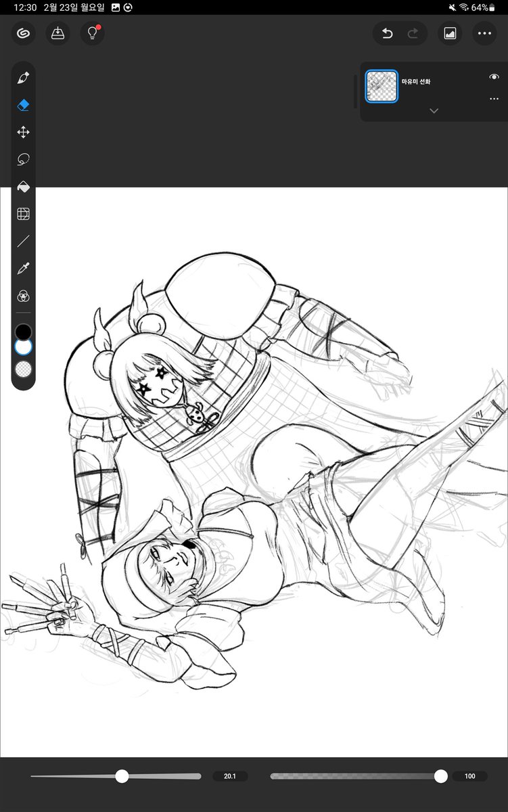Select the Grid transform tool
Screen dimensions: 508x812
tap(24, 214)
